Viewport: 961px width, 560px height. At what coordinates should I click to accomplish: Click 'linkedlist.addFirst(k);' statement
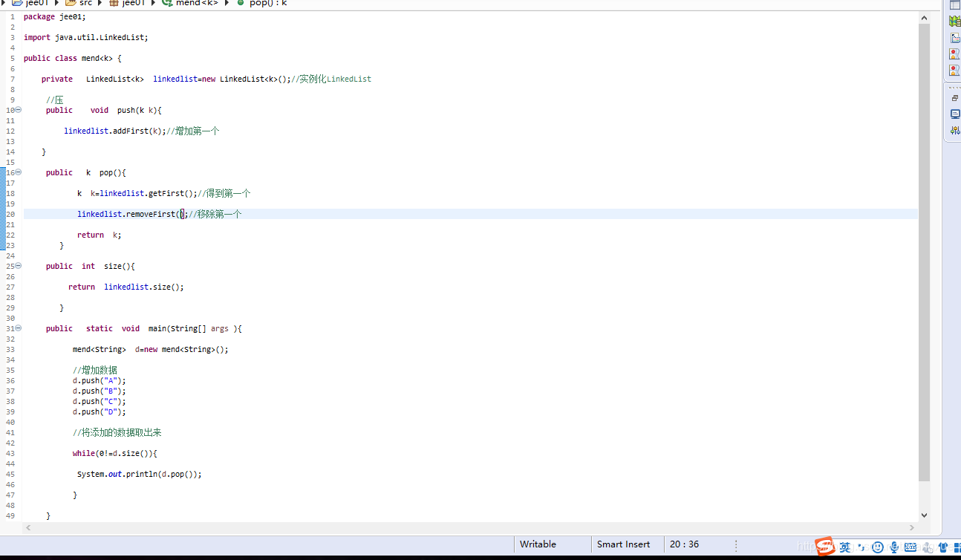click(115, 131)
